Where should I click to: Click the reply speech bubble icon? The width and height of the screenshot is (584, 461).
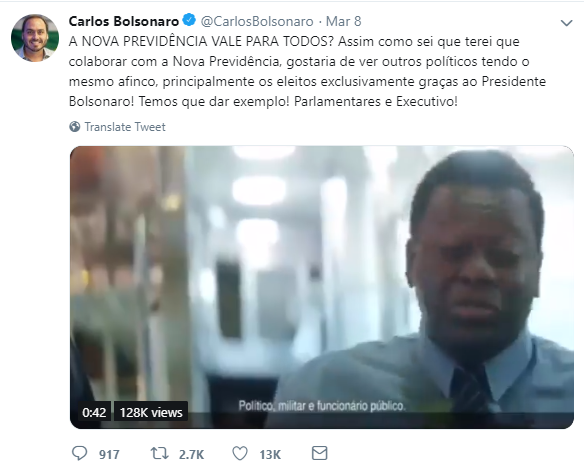pyautogui.click(x=79, y=453)
